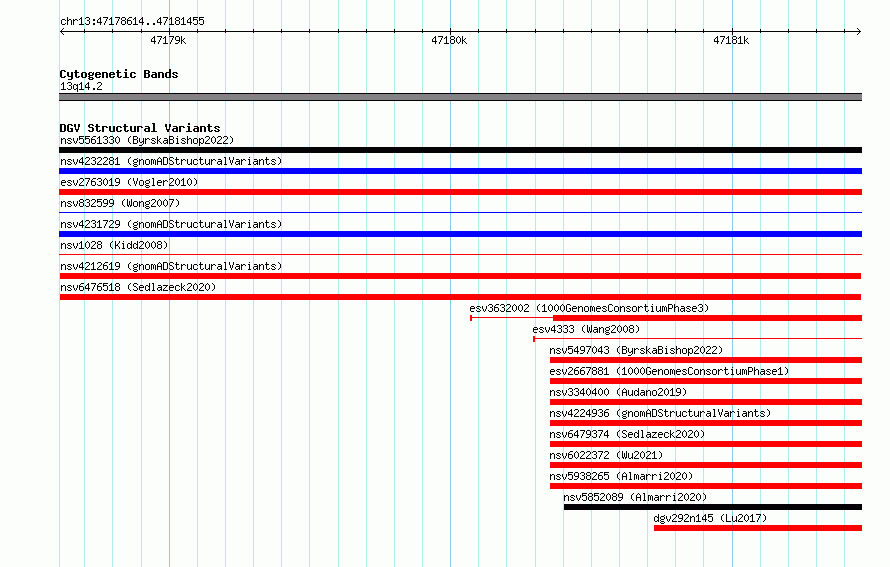Select the black nsv5561330 variant bar
The image size is (890, 567).
[x=460, y=150]
